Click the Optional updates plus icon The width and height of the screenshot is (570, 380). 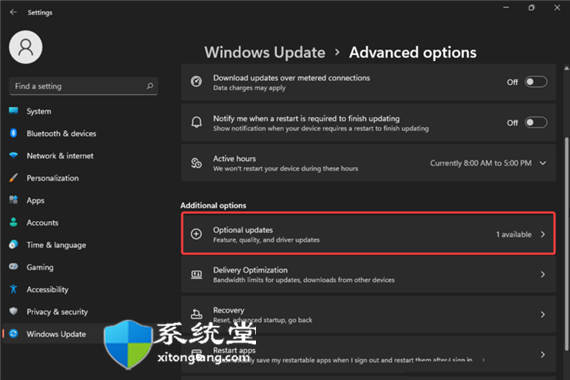[x=196, y=234]
